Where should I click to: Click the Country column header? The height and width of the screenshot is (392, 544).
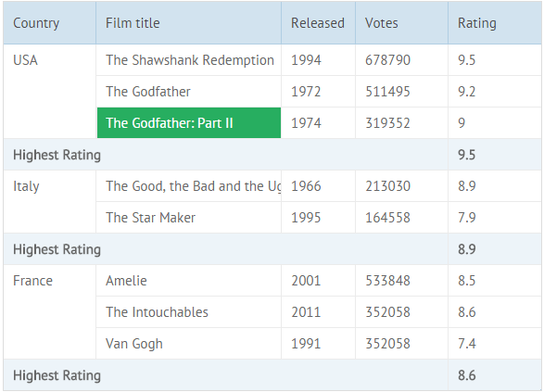(50, 23)
